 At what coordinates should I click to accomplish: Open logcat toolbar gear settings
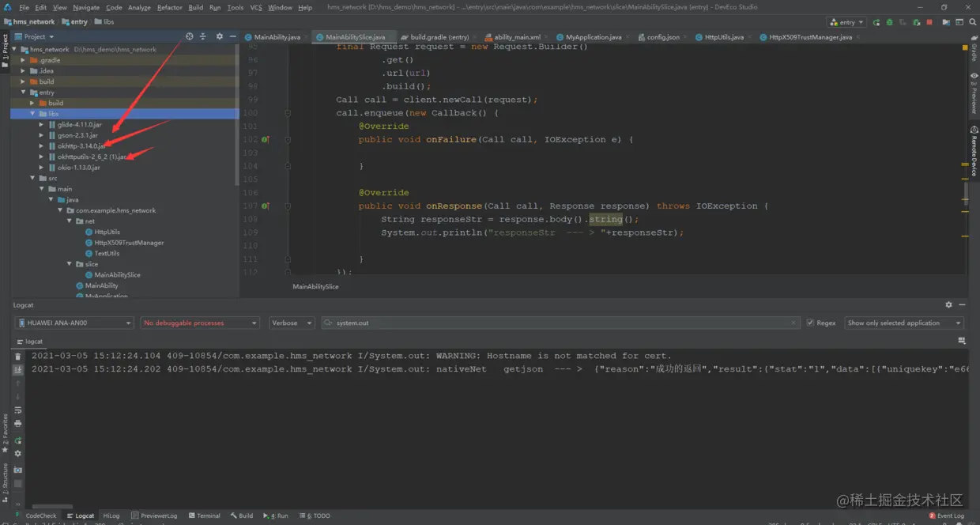point(17,454)
